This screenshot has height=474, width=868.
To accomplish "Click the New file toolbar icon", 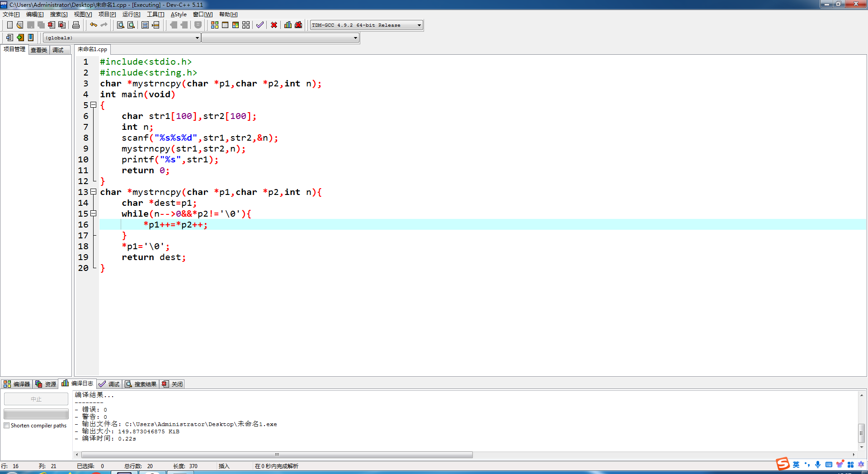I will coord(9,25).
